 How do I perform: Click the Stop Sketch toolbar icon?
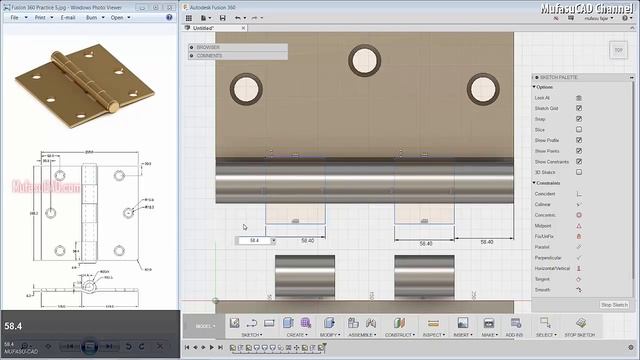coord(581,322)
